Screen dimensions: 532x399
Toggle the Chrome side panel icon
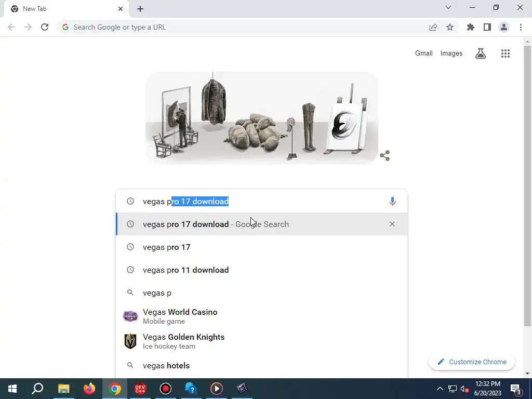487,27
